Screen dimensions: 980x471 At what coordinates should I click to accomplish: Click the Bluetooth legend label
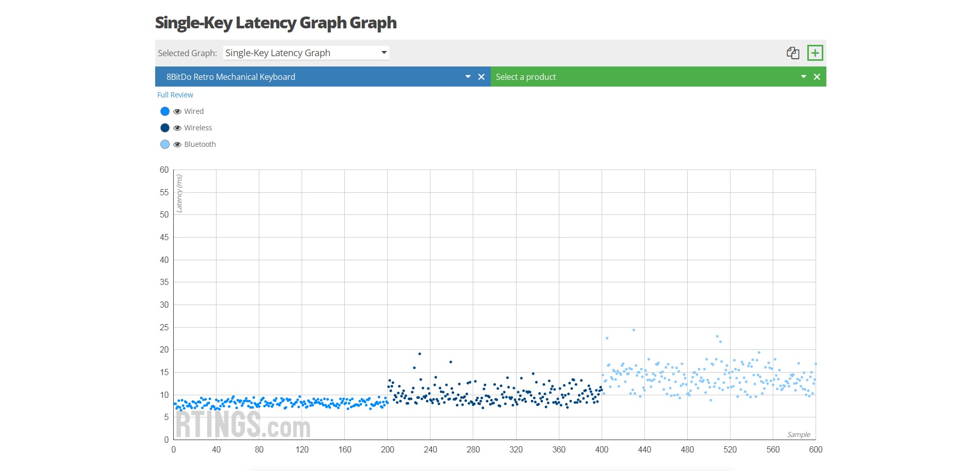pyautogui.click(x=200, y=144)
